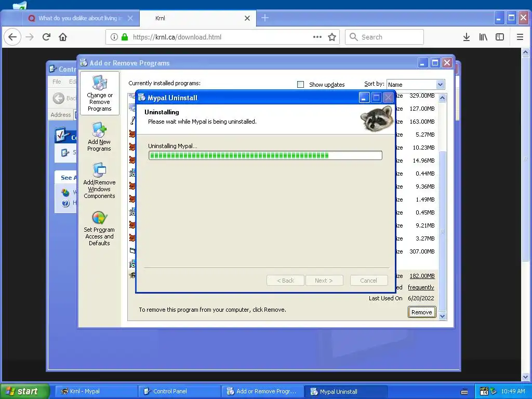
Task: Switch to Krnl - Mypal taskbar item
Action: 96,391
